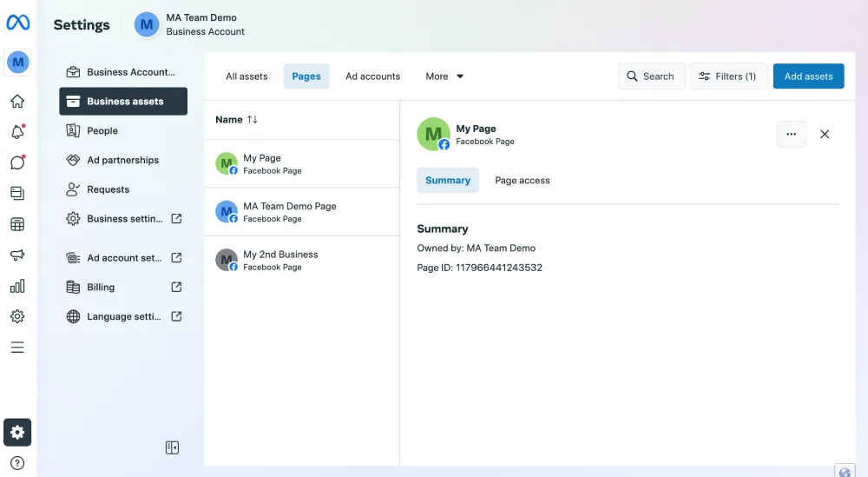868x477 pixels.
Task: Open the Notifications bell icon
Action: pyautogui.click(x=17, y=132)
